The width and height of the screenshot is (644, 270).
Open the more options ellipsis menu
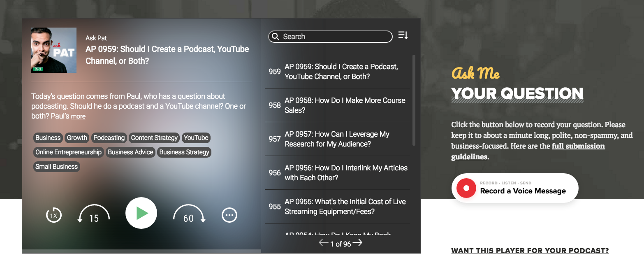click(x=229, y=215)
